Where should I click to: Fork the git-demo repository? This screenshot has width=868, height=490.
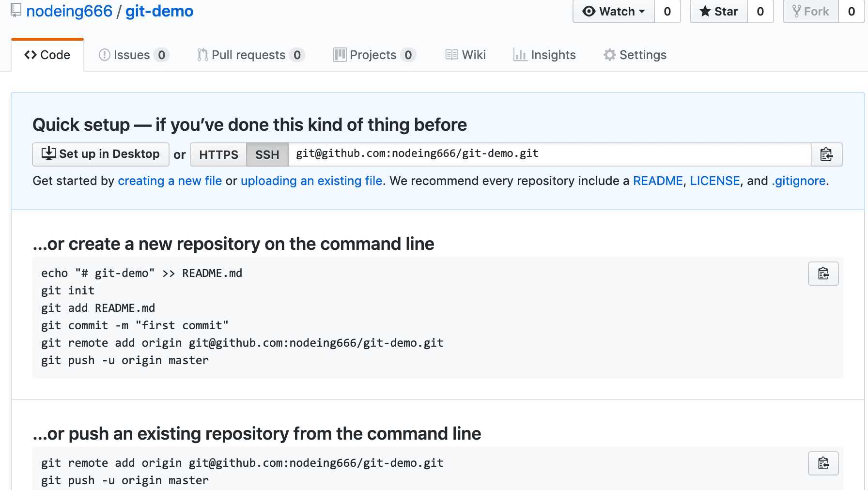coord(810,11)
